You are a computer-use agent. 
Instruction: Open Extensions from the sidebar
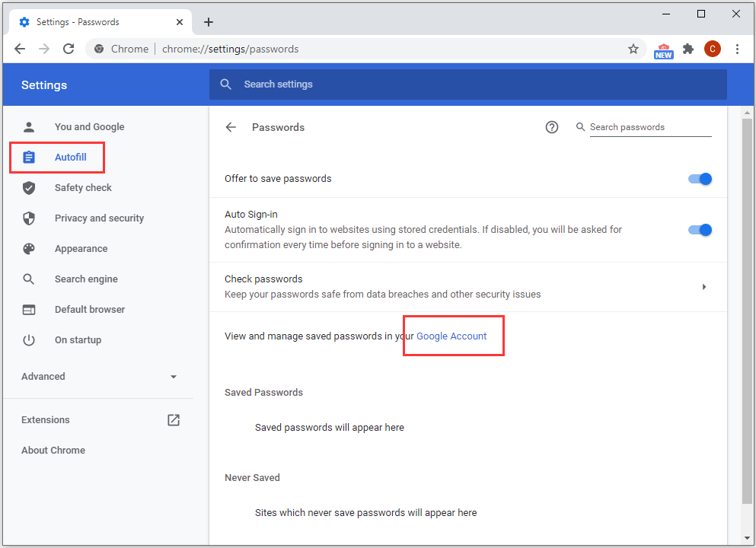46,420
